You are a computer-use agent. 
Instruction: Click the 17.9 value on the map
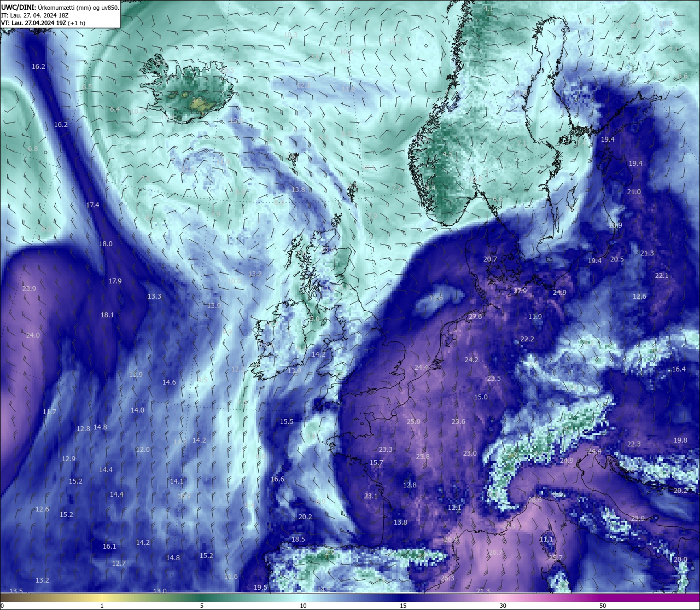[x=115, y=281]
